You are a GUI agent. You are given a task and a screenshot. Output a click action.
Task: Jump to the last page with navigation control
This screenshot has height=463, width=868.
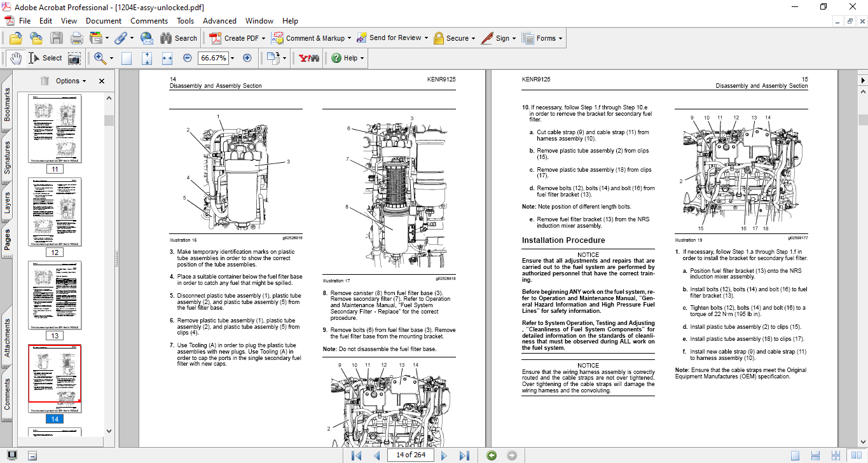pyautogui.click(x=465, y=455)
